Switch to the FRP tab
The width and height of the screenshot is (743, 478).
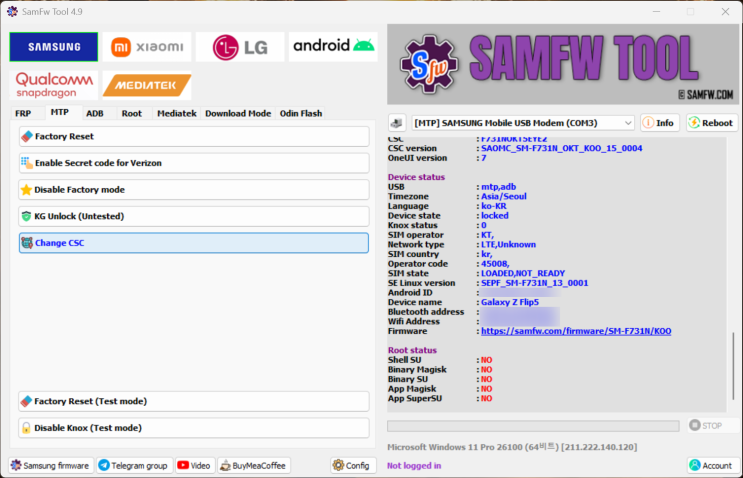[x=23, y=114]
